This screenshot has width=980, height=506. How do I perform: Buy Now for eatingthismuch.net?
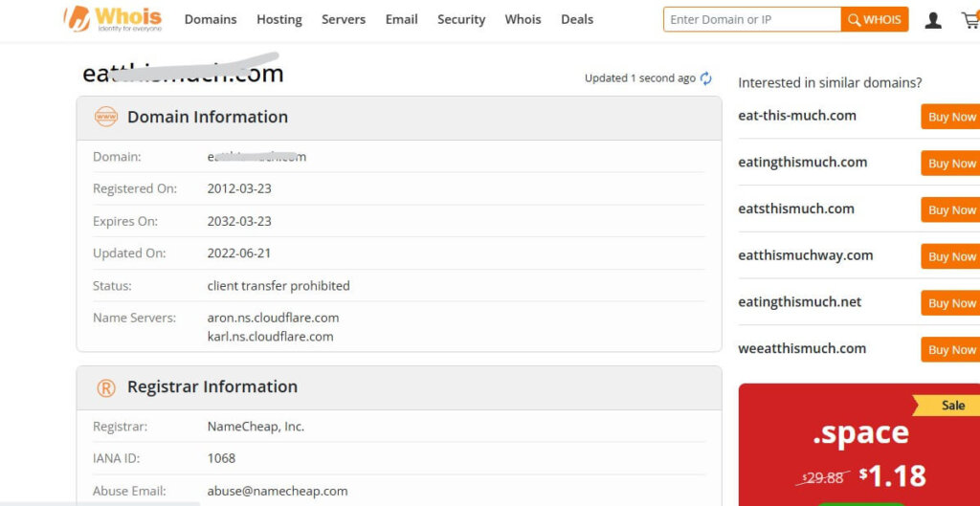point(951,303)
